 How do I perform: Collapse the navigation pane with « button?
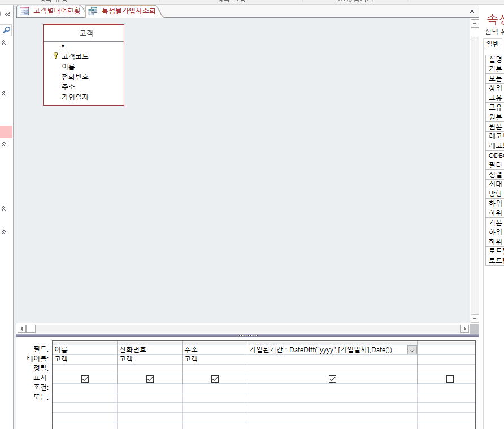7,15
